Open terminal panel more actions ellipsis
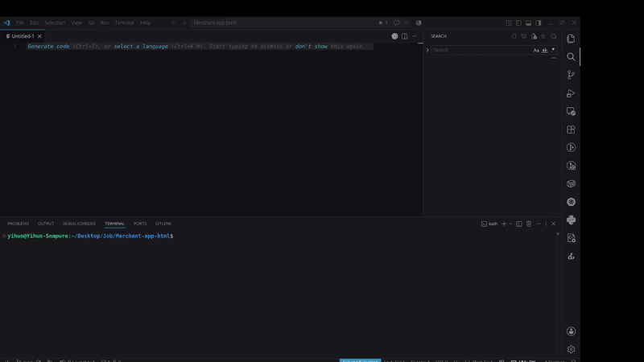Image resolution: width=644 pixels, height=362 pixels. 539,224
